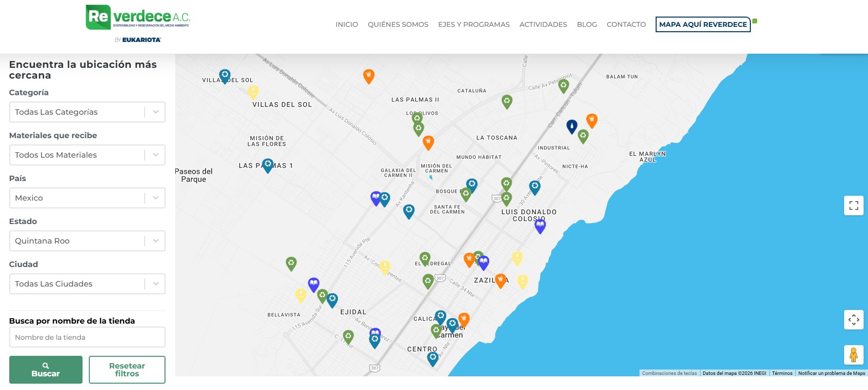Toggle fullscreen map view
868x390 pixels.
click(853, 205)
